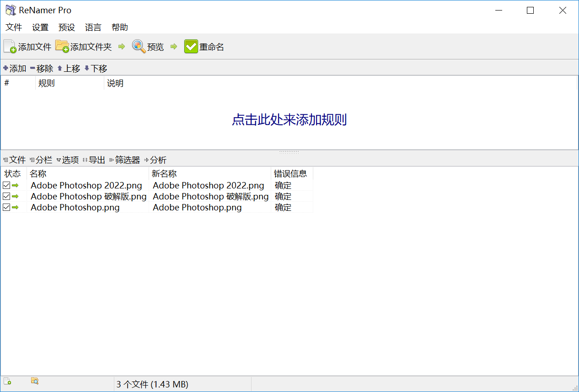The width and height of the screenshot is (579, 392).
Task: Click 点击此处来添加规则 link
Action: click(289, 120)
